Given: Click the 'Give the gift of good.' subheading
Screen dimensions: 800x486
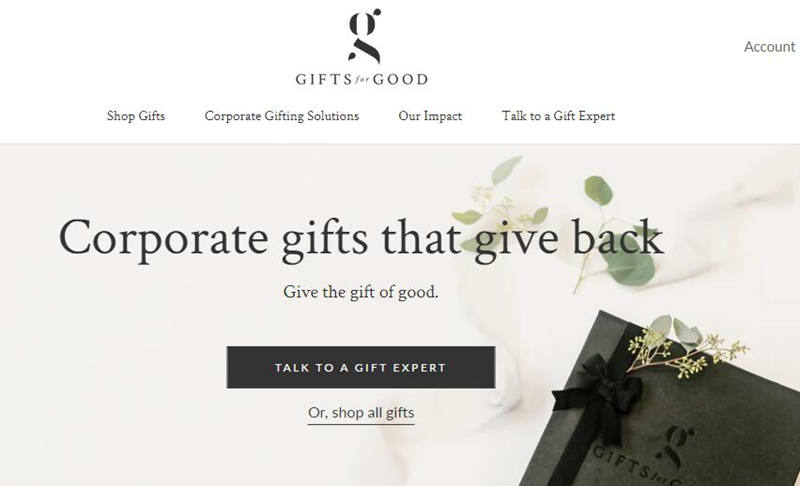Looking at the screenshot, I should coord(361,292).
